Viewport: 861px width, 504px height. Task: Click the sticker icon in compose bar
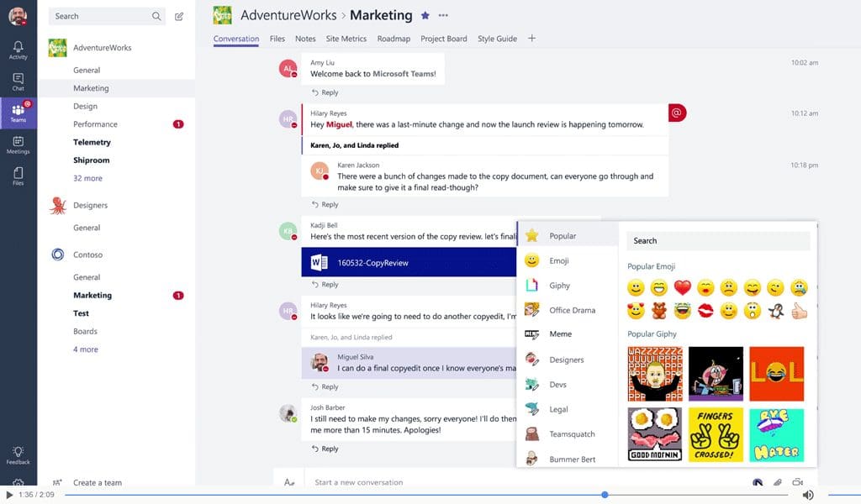758,482
